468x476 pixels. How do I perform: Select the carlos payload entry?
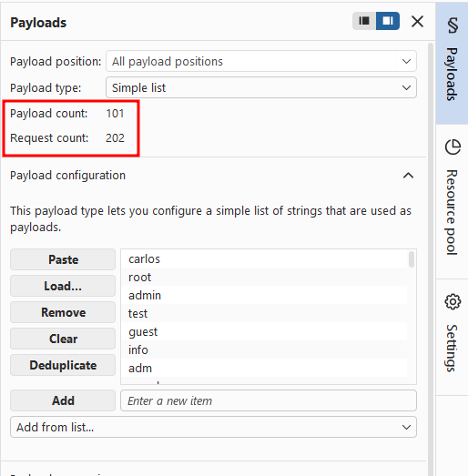tap(264, 259)
